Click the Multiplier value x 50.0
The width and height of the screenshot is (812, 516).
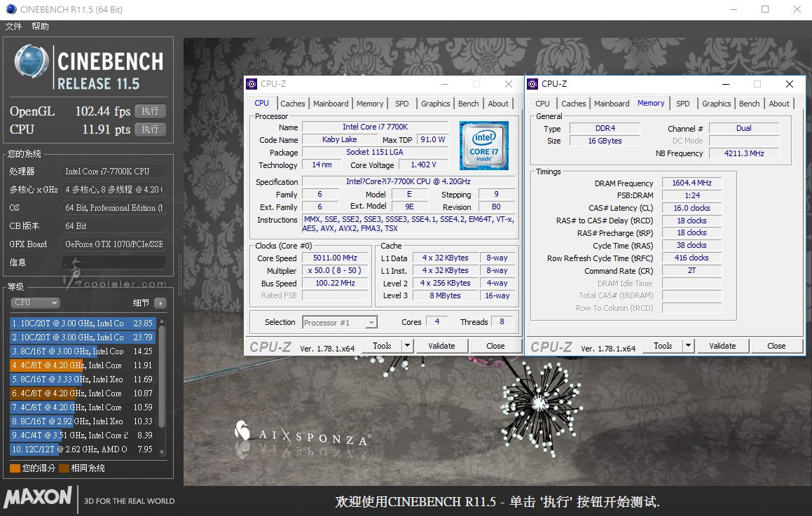tap(335, 270)
